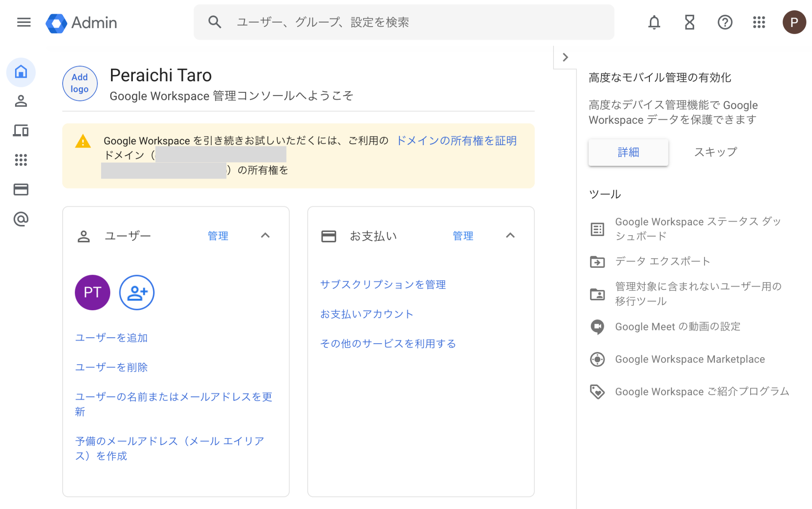Click the Workspace Marketplace icon
Image resolution: width=812 pixels, height=509 pixels.
click(x=597, y=359)
